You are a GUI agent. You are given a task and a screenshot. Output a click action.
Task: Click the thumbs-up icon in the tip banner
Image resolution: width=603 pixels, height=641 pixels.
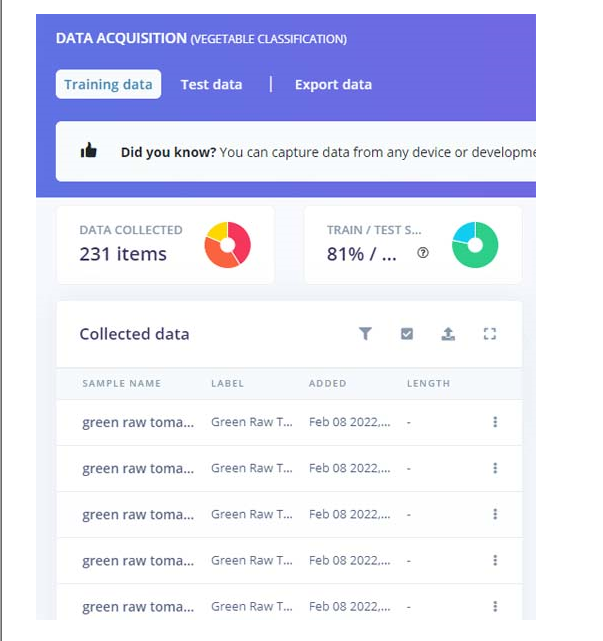point(89,152)
